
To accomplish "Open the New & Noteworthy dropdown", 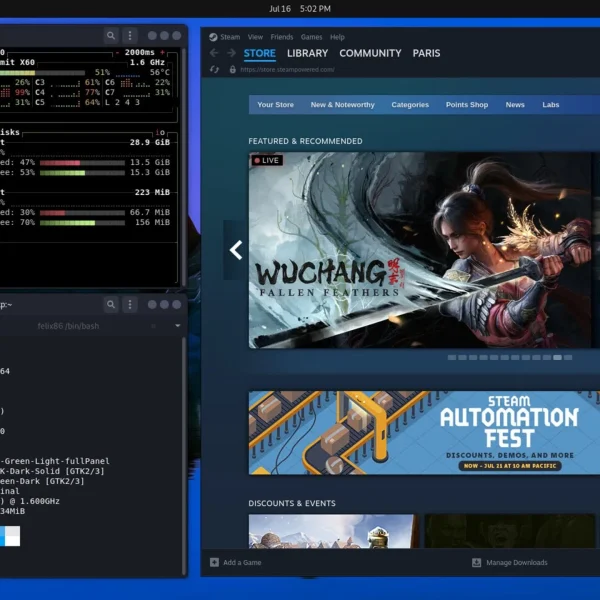I will (x=342, y=105).
